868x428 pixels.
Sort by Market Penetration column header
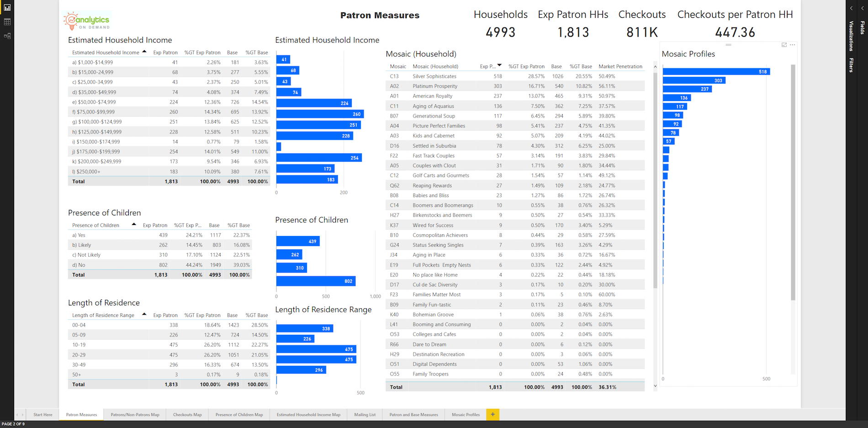click(620, 67)
